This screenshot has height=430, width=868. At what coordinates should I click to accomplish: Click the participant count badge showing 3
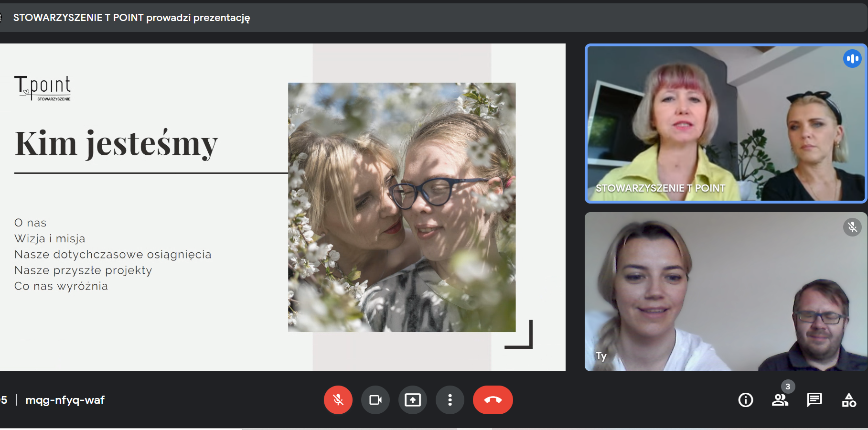point(788,387)
